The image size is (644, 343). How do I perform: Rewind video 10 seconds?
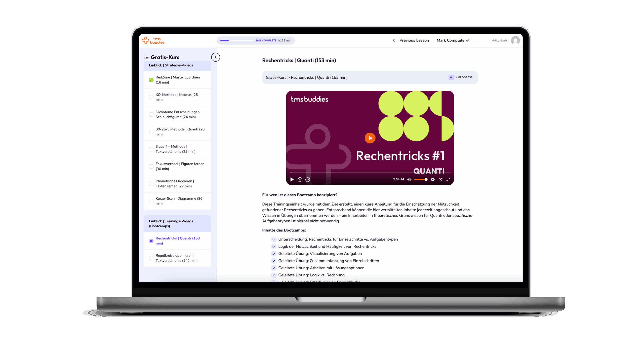click(300, 179)
